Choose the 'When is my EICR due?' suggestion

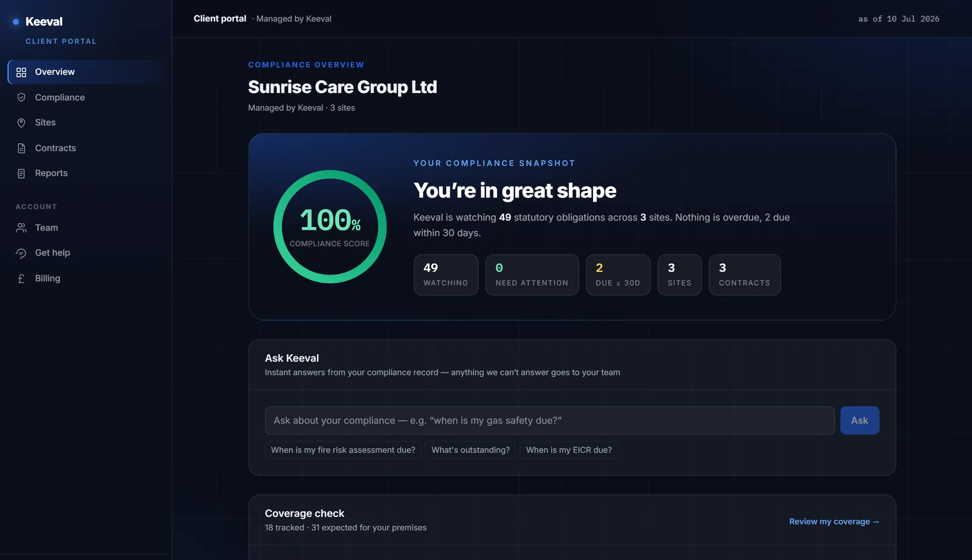[x=569, y=450]
